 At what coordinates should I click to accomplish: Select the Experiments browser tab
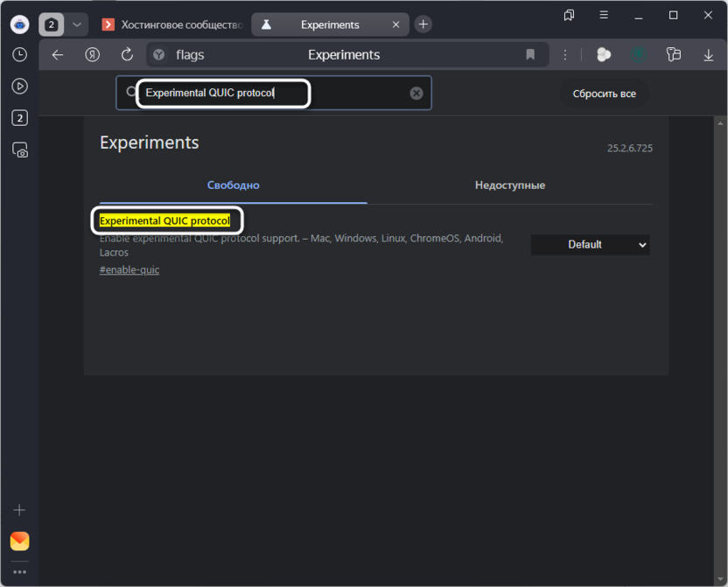[x=330, y=24]
